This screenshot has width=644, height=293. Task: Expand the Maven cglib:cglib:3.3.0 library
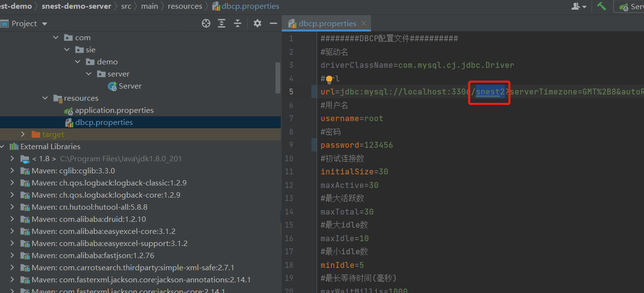pyautogui.click(x=13, y=170)
